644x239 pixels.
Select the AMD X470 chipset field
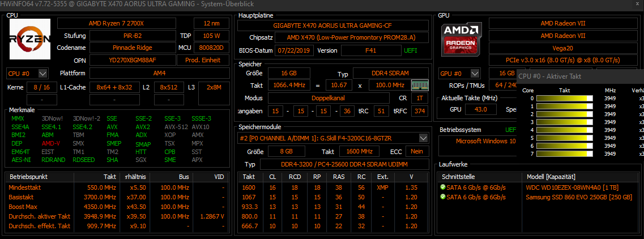click(351, 38)
